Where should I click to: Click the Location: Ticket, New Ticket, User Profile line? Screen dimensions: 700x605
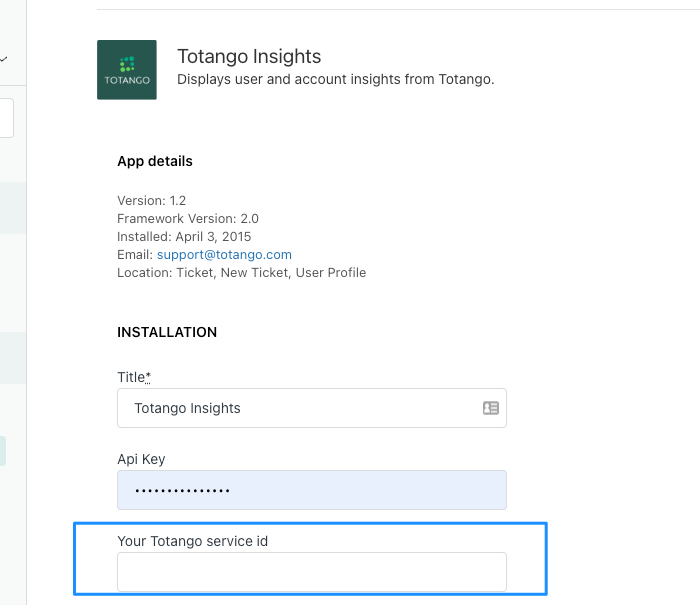[242, 272]
